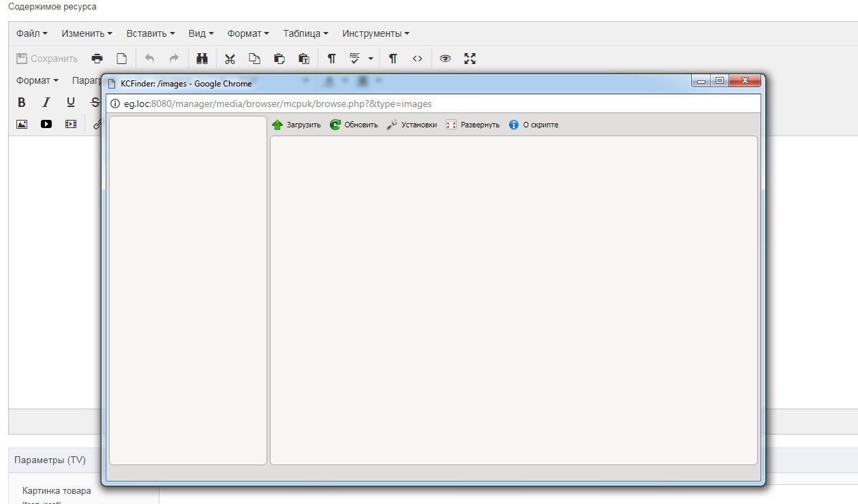Screen dimensions: 858x504
Task: Open the Файл menu in the editor
Action: pos(31,33)
